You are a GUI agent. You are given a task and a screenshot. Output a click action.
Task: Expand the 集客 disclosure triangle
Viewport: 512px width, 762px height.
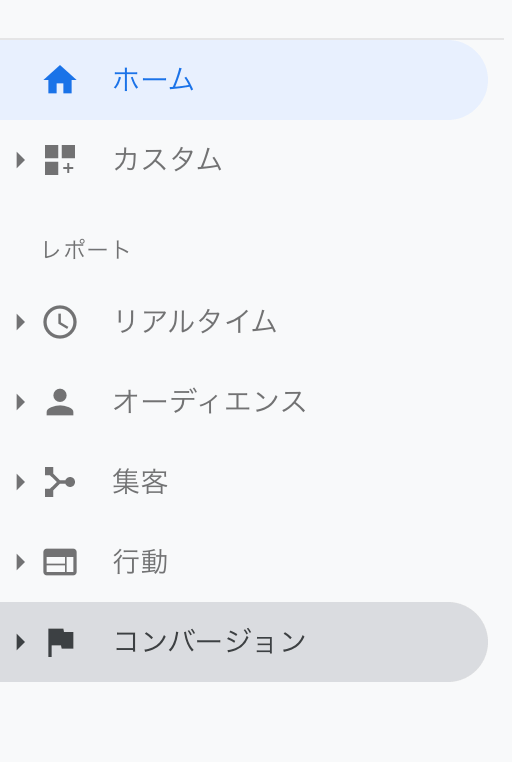point(20,482)
